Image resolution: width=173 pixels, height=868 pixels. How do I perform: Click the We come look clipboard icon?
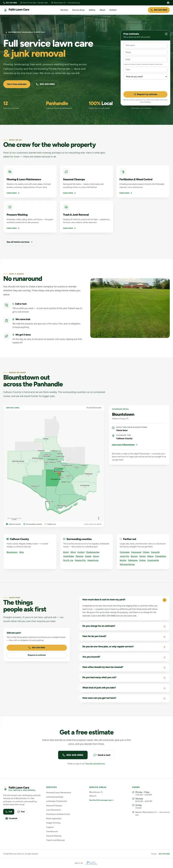(x=6, y=321)
